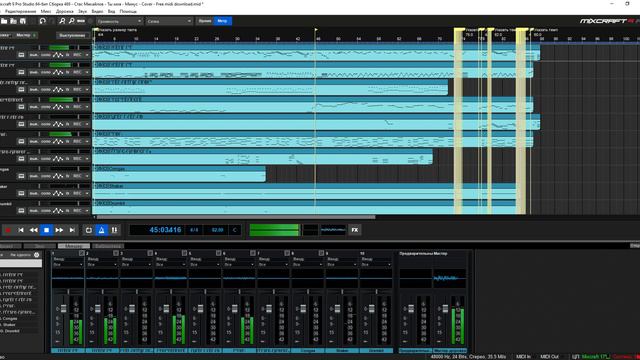Click the Fast Forward transport button
The width and height of the screenshot is (640, 360).
(x=59, y=230)
